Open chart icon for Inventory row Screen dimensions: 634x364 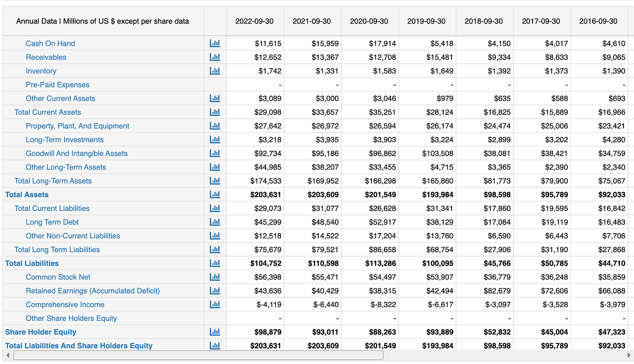pos(215,71)
